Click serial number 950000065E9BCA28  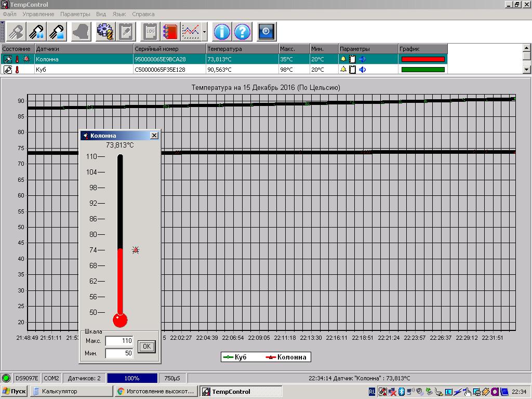[x=160, y=59]
